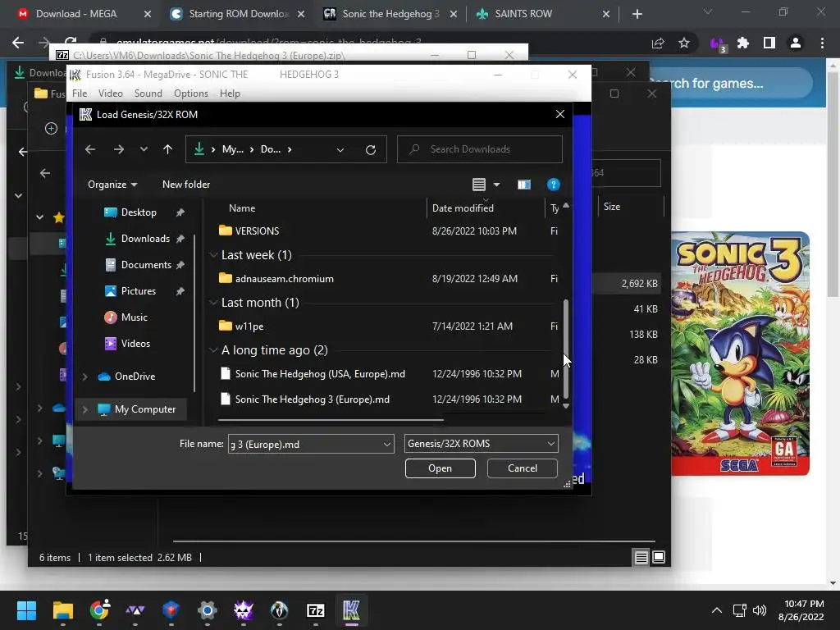This screenshot has width=840, height=630.
Task: Click the file list horizontal scrollbar
Action: (x=331, y=421)
